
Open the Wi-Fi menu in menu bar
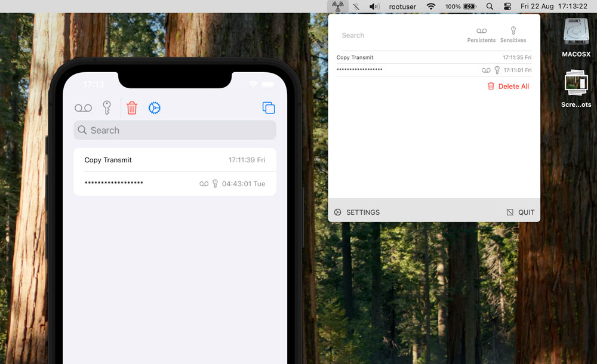(x=431, y=7)
